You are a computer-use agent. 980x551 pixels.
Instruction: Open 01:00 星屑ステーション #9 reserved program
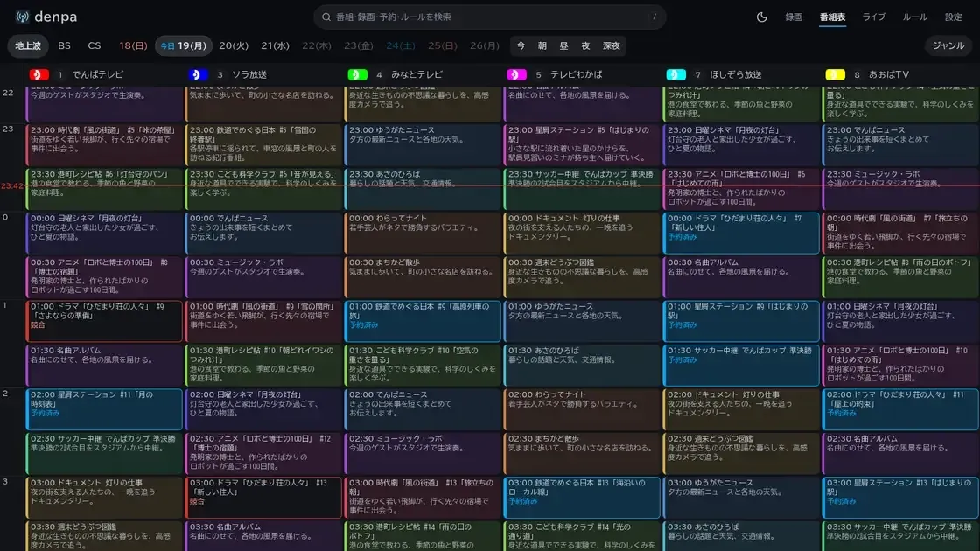(741, 321)
